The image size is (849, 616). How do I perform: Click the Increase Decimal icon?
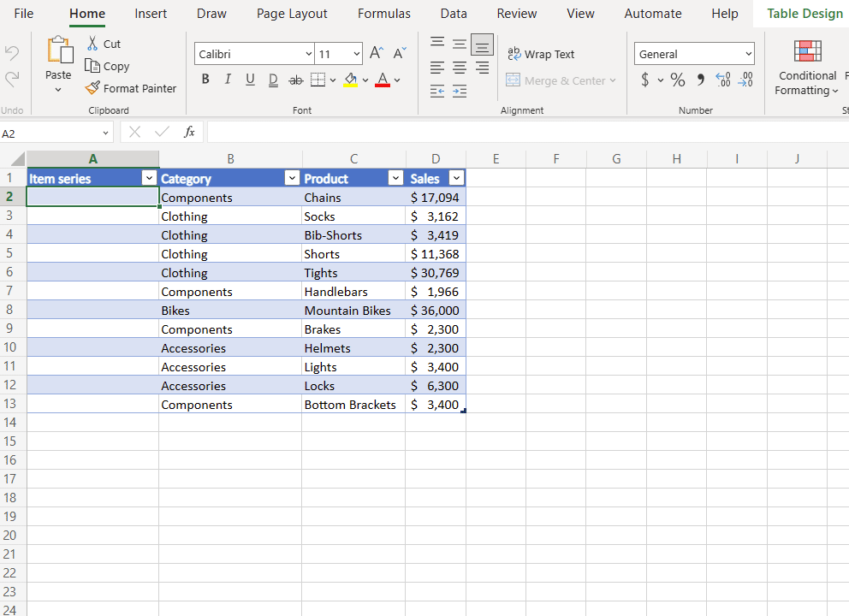coord(723,80)
